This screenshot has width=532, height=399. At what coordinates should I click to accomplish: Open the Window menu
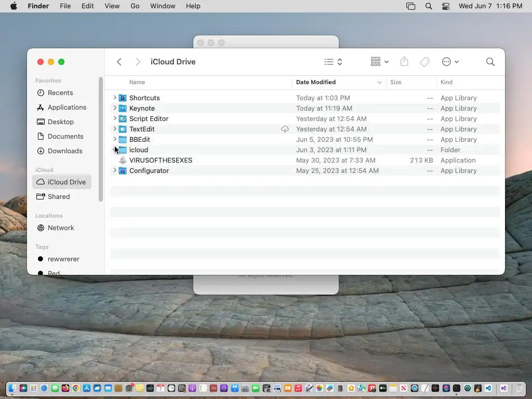point(163,6)
